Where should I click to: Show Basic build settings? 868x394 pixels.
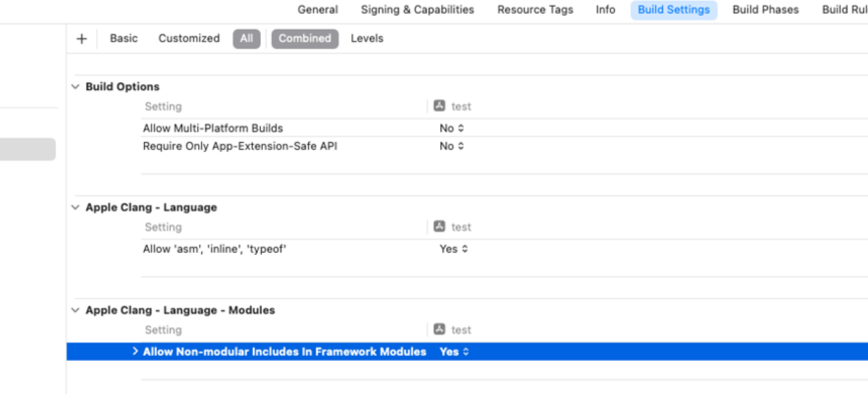point(124,39)
